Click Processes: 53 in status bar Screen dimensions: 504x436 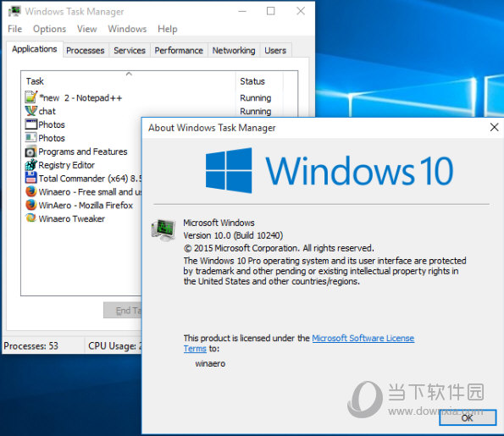click(31, 345)
